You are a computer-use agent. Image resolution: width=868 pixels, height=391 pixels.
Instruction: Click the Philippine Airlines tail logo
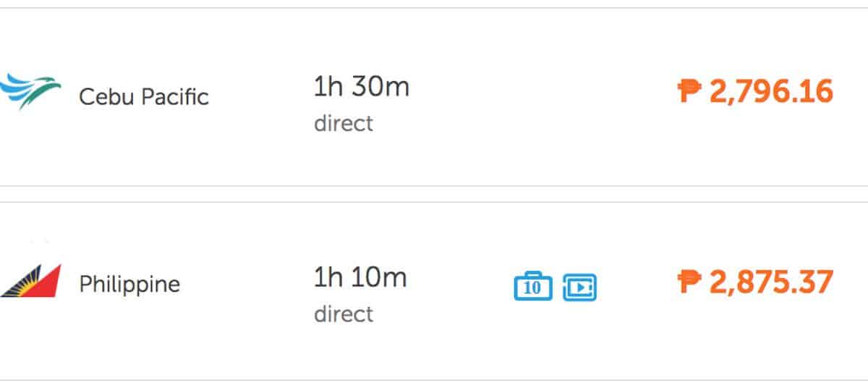[31, 280]
